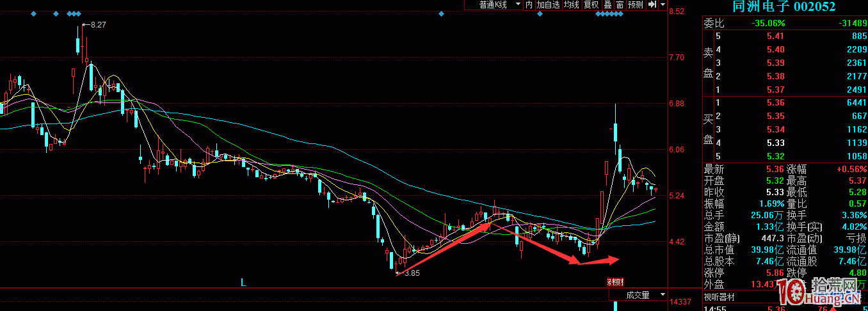Open the 普通K线 chart type dropdown
Screen dimensions: 868x311
tap(494, 4)
